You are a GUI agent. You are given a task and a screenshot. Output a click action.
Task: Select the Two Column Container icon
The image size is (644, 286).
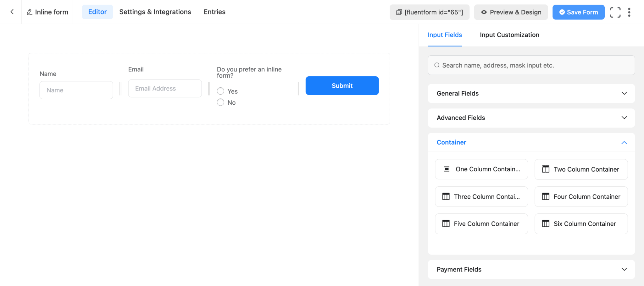(546, 169)
